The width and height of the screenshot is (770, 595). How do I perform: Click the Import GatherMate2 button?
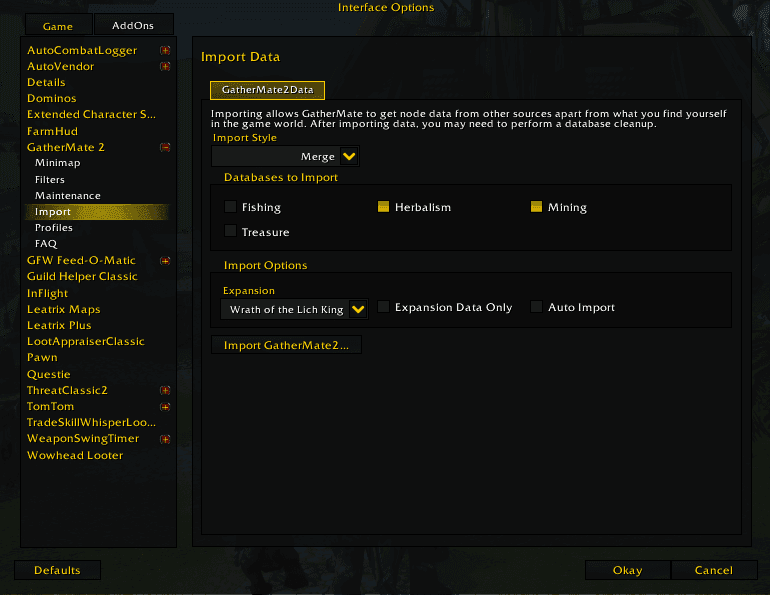286,345
